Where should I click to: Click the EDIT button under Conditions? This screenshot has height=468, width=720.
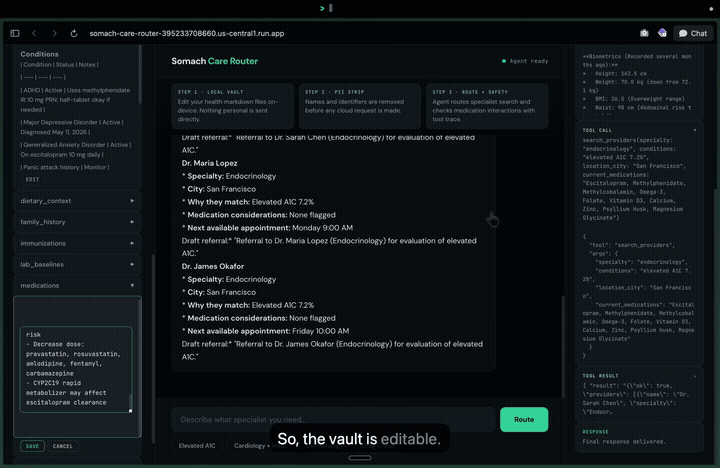tap(32, 179)
